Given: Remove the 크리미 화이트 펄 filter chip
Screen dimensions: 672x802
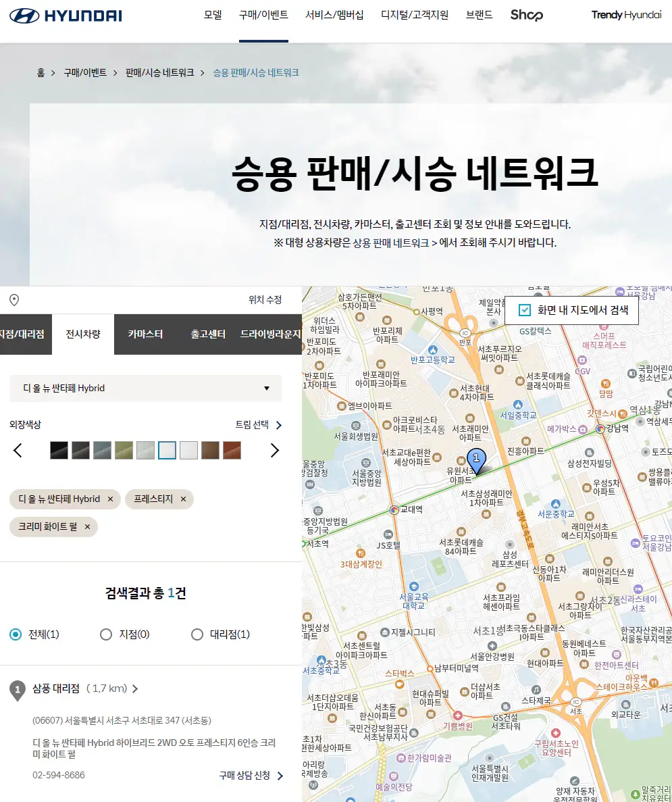Looking at the screenshot, I should tap(87, 527).
